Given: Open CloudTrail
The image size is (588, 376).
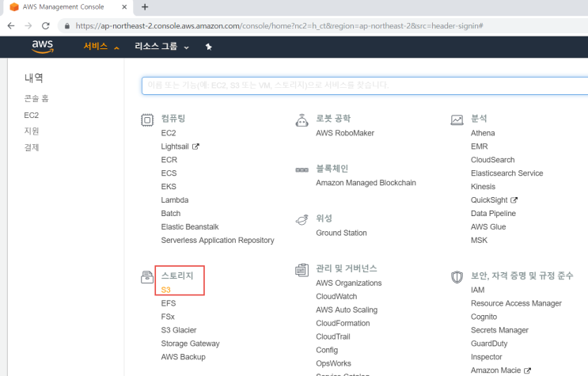Looking at the screenshot, I should click(333, 336).
